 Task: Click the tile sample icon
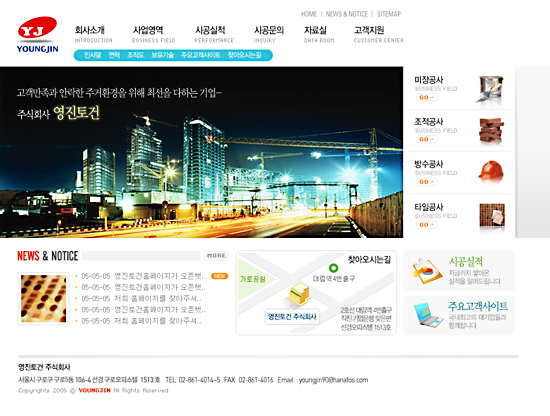click(492, 215)
